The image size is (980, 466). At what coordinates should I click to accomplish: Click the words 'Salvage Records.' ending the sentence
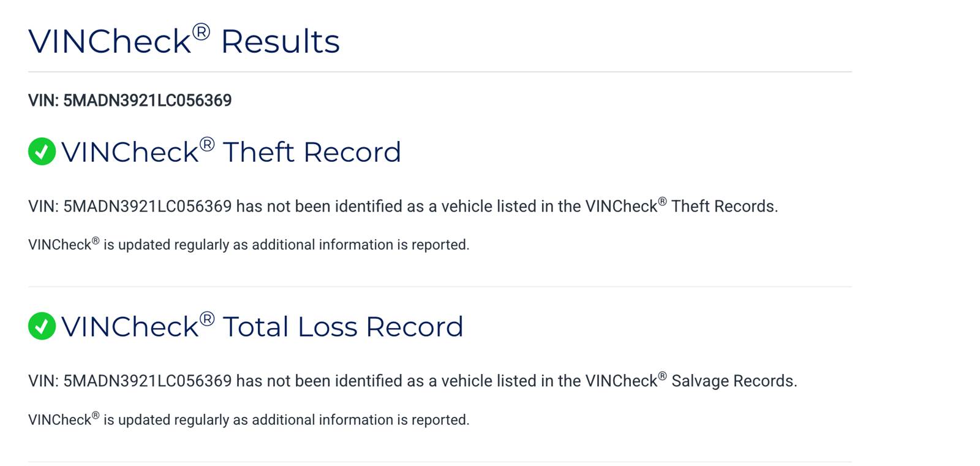734,381
